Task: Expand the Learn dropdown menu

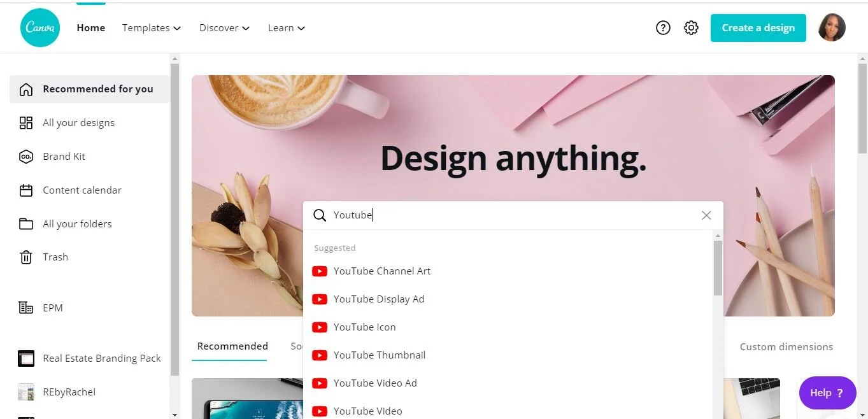Action: coord(287,28)
